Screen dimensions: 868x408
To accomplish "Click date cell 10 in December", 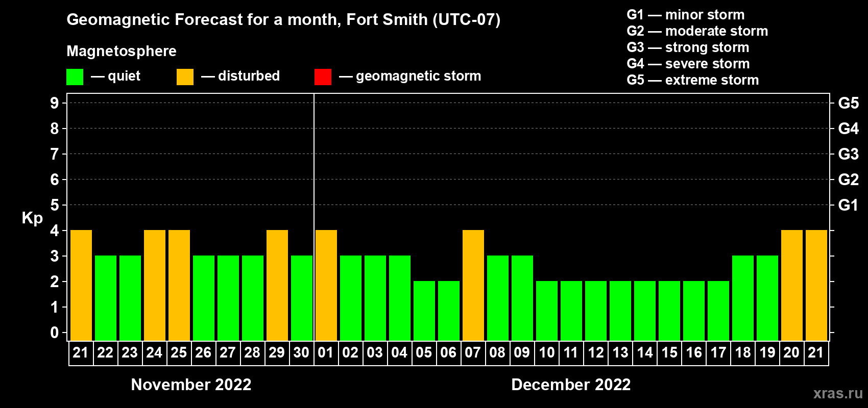I will pyautogui.click(x=547, y=353).
